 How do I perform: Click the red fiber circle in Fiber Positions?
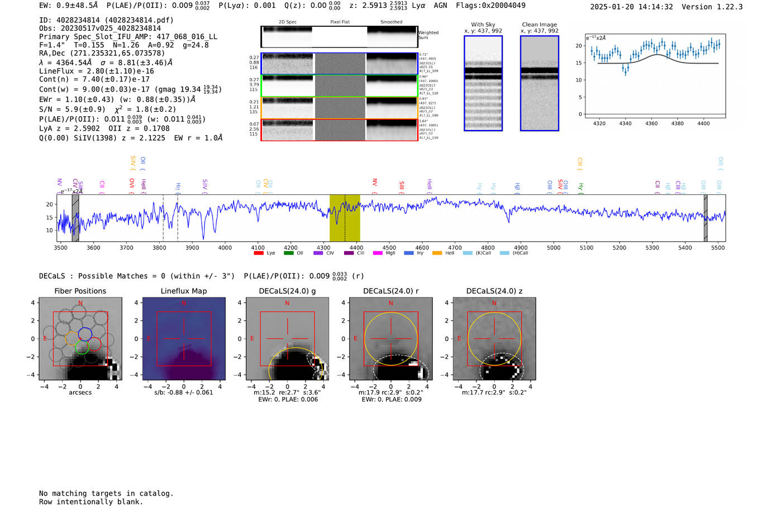(94, 344)
